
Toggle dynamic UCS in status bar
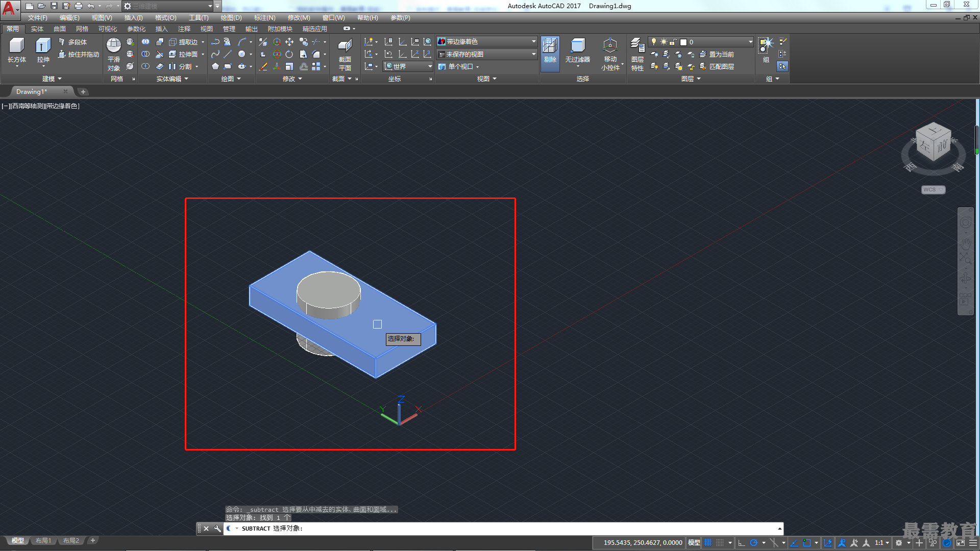click(x=828, y=543)
